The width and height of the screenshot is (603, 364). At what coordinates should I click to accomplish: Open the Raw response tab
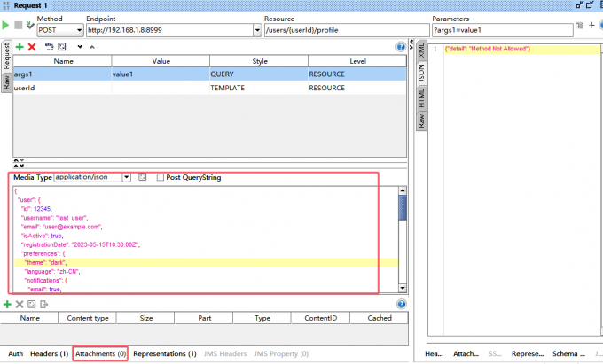tap(421, 120)
